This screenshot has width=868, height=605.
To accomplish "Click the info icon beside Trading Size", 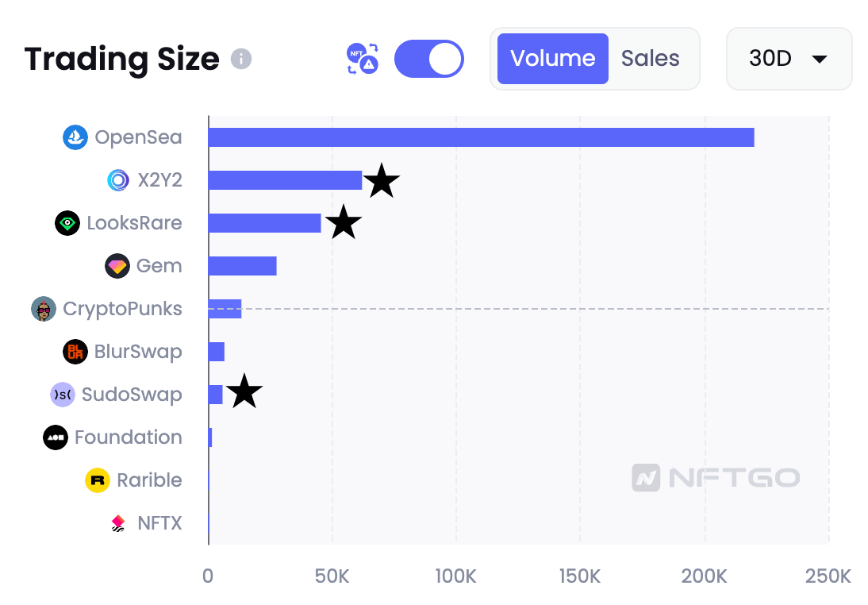I will tap(241, 59).
